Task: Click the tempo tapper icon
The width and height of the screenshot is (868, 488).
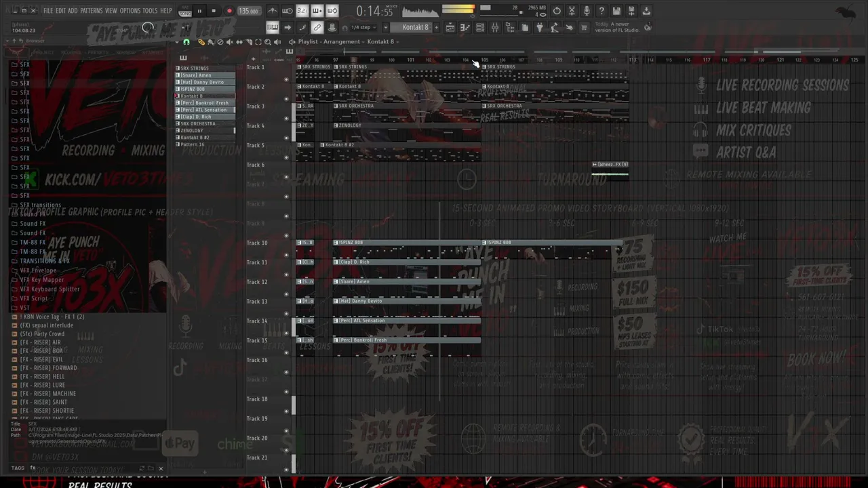Action: point(554,27)
